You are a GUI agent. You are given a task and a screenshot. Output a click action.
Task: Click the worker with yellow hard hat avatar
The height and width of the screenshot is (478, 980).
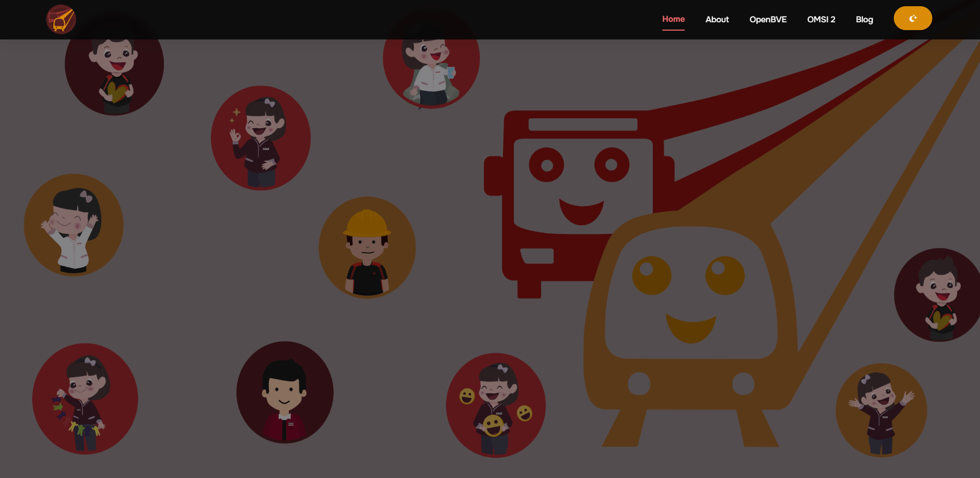pyautogui.click(x=367, y=248)
